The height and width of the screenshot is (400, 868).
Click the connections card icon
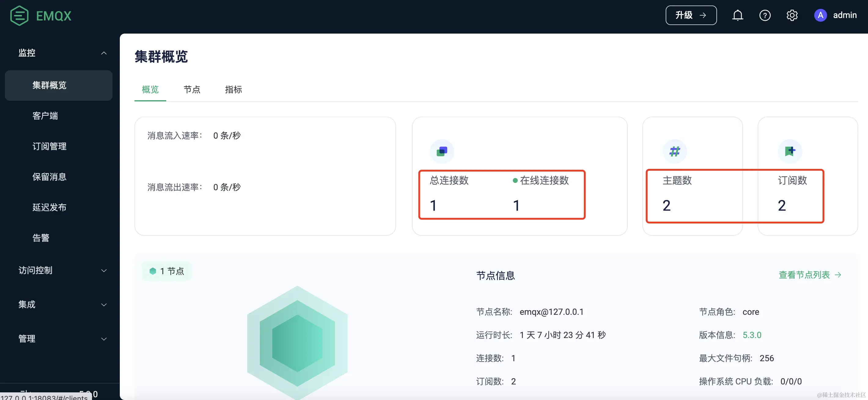pos(442,151)
